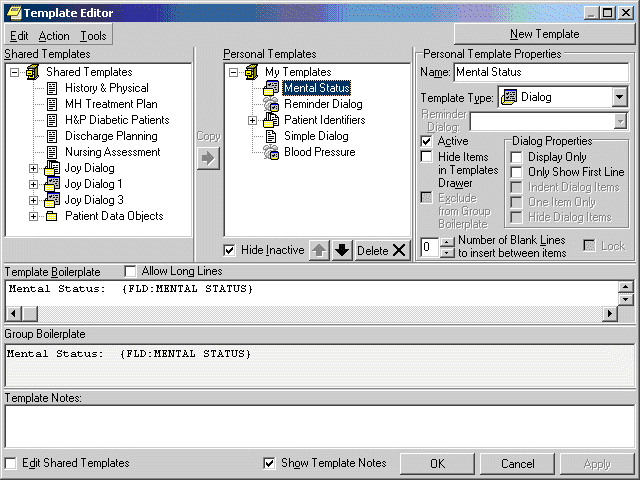Click the Copy arrow between template trees
The image size is (640, 480).
point(208,159)
